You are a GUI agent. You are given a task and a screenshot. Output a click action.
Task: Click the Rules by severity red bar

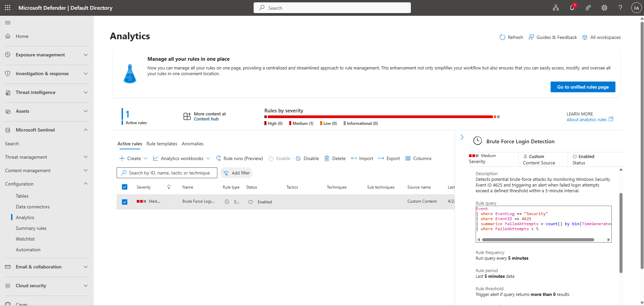tap(380, 117)
